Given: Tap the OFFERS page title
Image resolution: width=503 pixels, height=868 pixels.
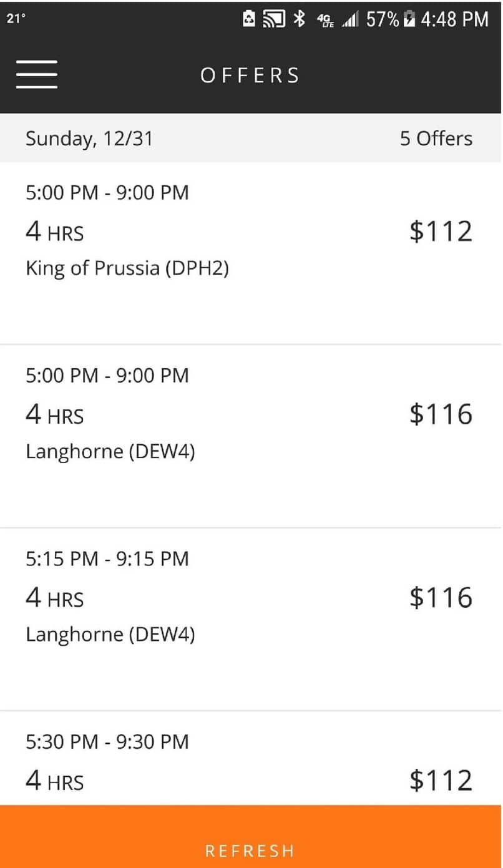Looking at the screenshot, I should pos(250,76).
